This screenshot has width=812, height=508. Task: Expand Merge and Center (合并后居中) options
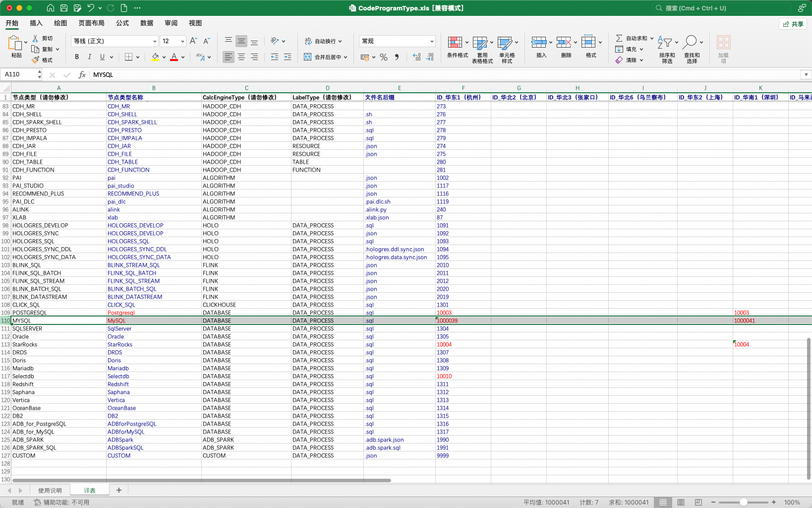click(x=346, y=57)
